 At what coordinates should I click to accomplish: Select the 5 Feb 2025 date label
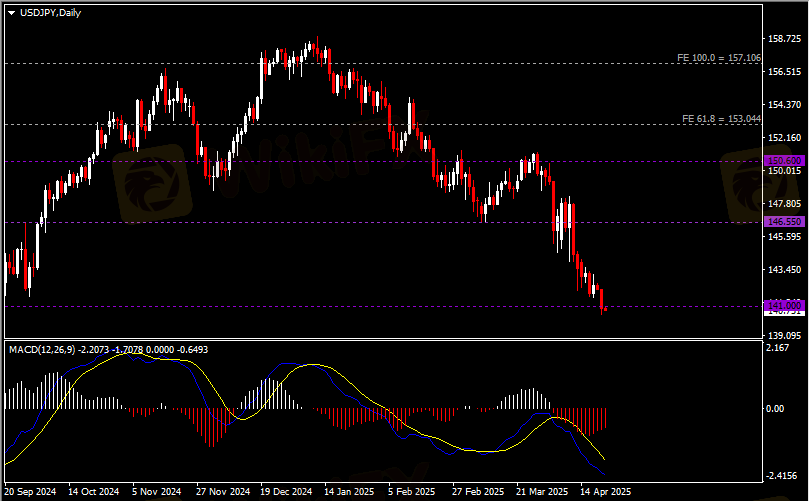click(x=412, y=492)
